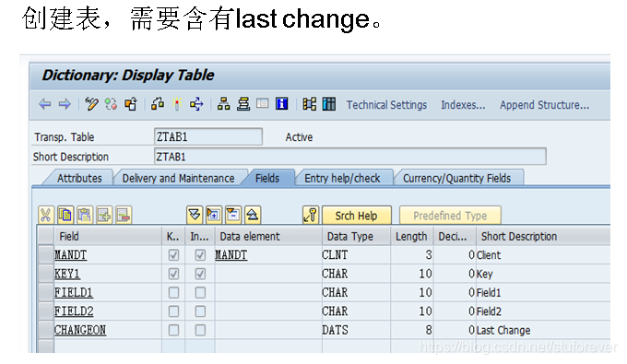627x364 pixels.
Task: Toggle the Initial Values checkbox for CHANGEON
Action: click(200, 330)
